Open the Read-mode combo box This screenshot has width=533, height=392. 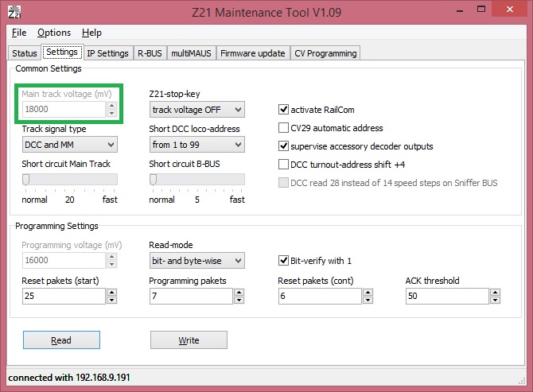coord(196,261)
